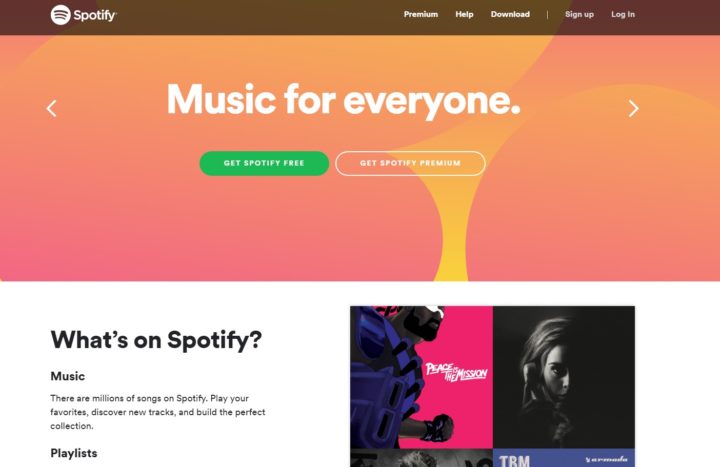Click the millions of songs description text

[158, 412]
